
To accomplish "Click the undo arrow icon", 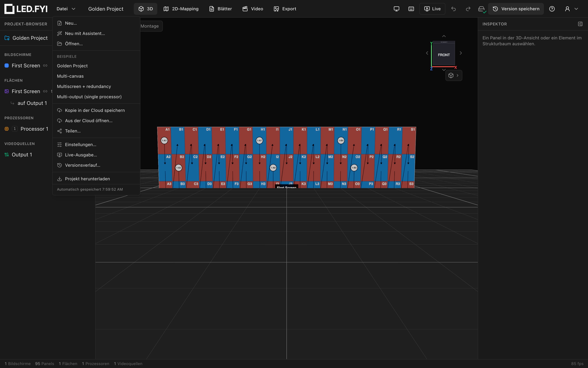I will pyautogui.click(x=453, y=9).
